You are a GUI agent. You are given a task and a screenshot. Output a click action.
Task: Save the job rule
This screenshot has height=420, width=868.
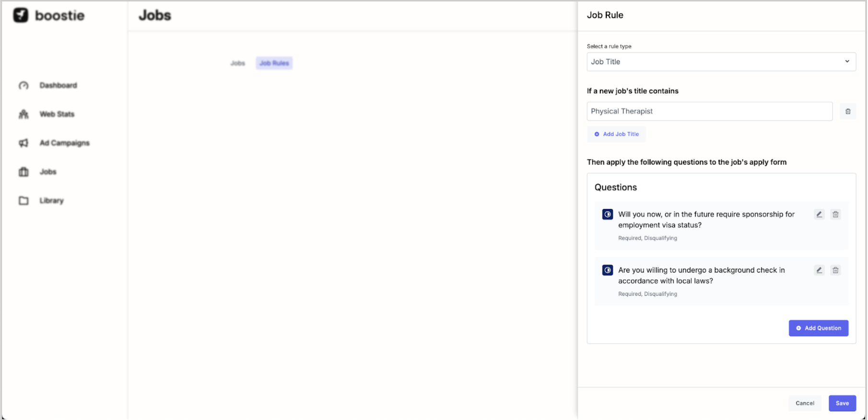(842, 403)
